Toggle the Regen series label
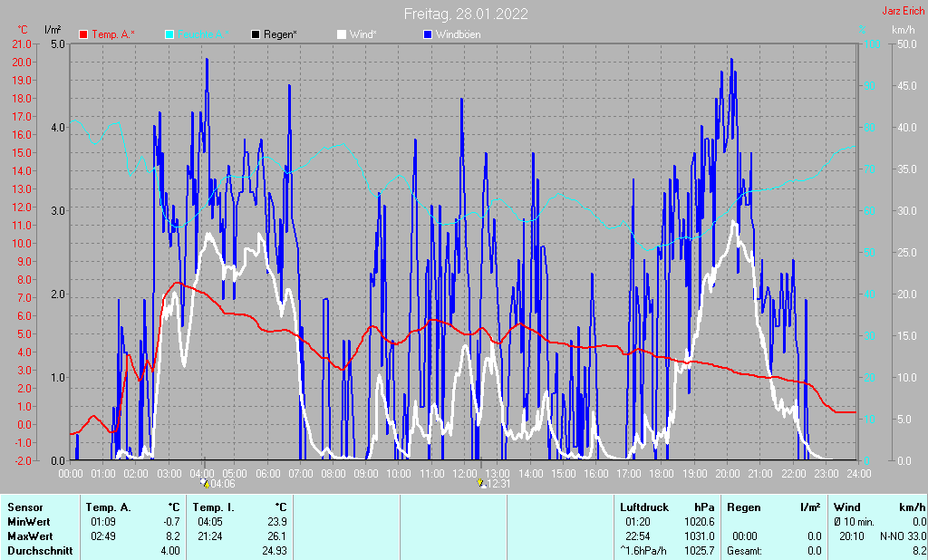The image size is (928, 560). tap(281, 34)
